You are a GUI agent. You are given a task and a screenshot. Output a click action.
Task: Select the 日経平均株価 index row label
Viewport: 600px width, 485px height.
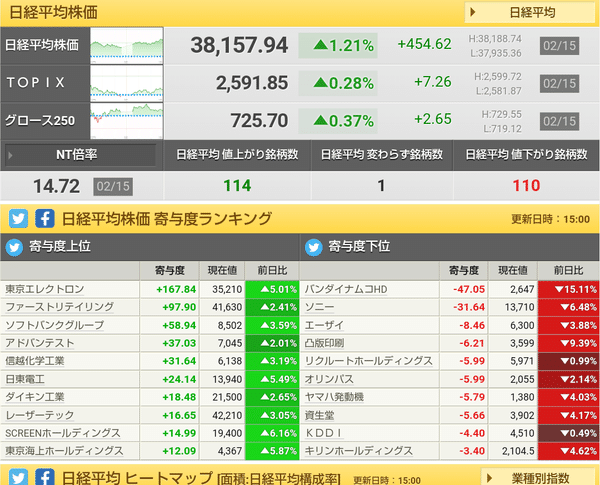pyautogui.click(x=42, y=45)
